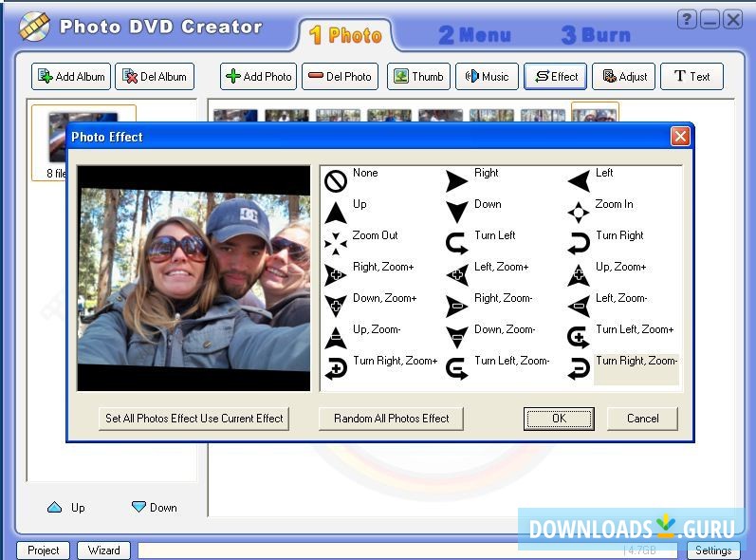Viewport: 756px width, 560px height.
Task: Select the Zoom Out effect icon
Action: 336,243
